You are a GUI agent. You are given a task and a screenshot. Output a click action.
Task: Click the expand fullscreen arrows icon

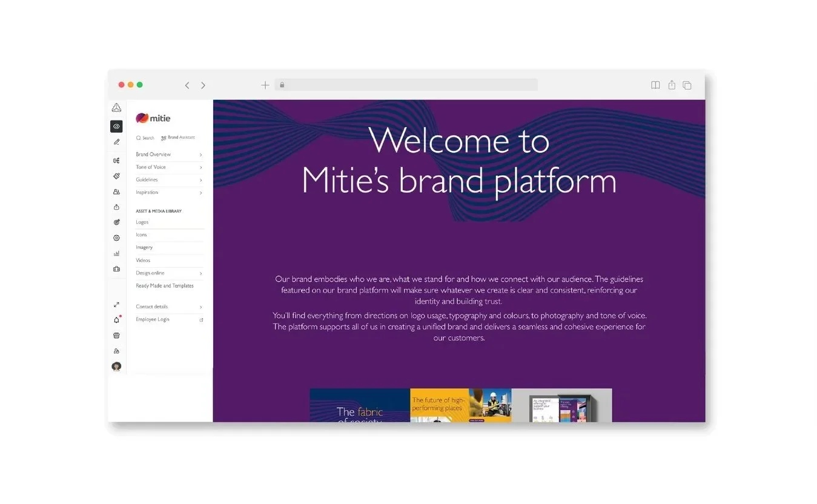116,305
